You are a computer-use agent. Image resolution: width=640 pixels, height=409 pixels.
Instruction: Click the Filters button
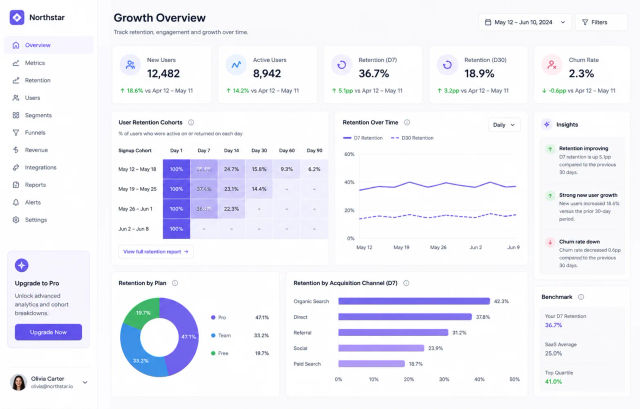tap(601, 22)
